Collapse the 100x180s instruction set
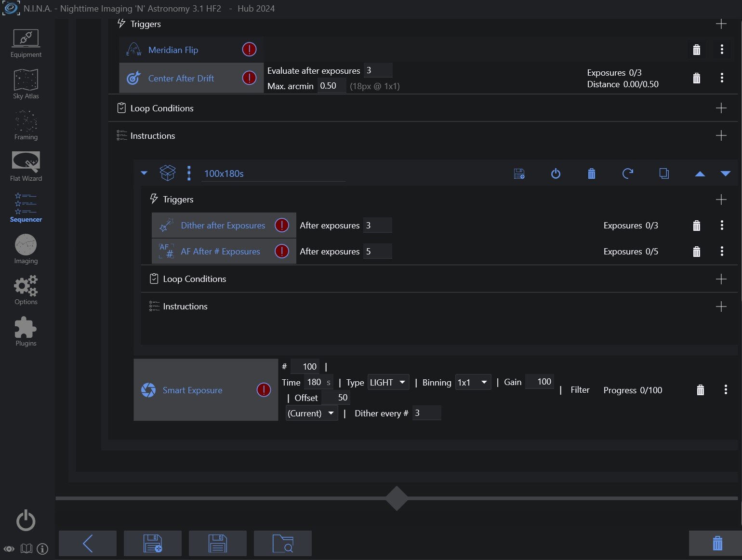 (144, 173)
